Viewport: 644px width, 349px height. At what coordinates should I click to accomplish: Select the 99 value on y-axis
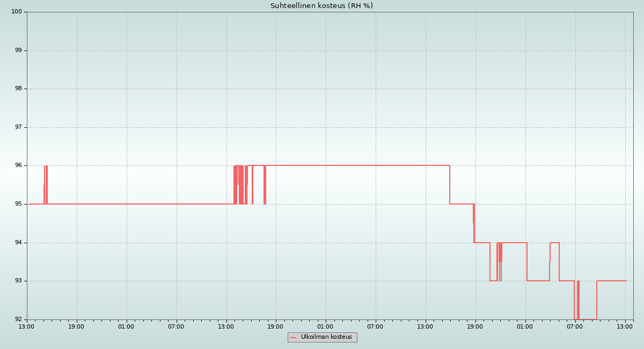point(18,50)
